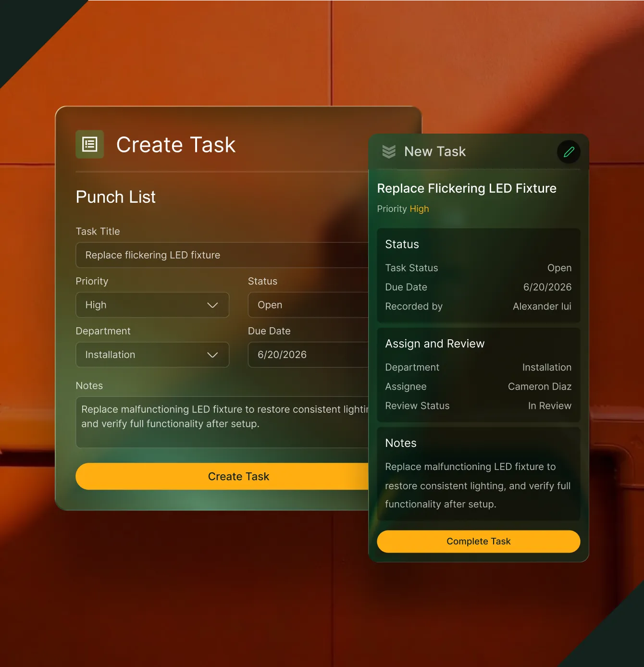The height and width of the screenshot is (667, 644).
Task: Click the 'Assign and Review' section heading
Action: [435, 344]
